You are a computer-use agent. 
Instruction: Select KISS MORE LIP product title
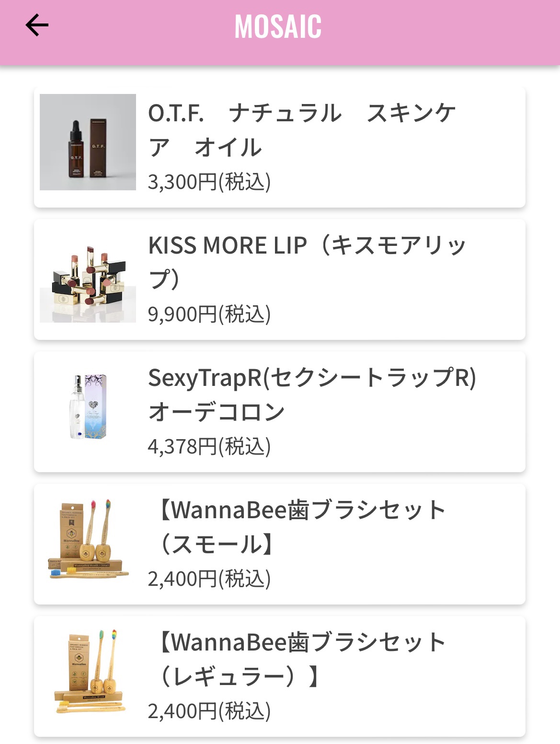307,262
